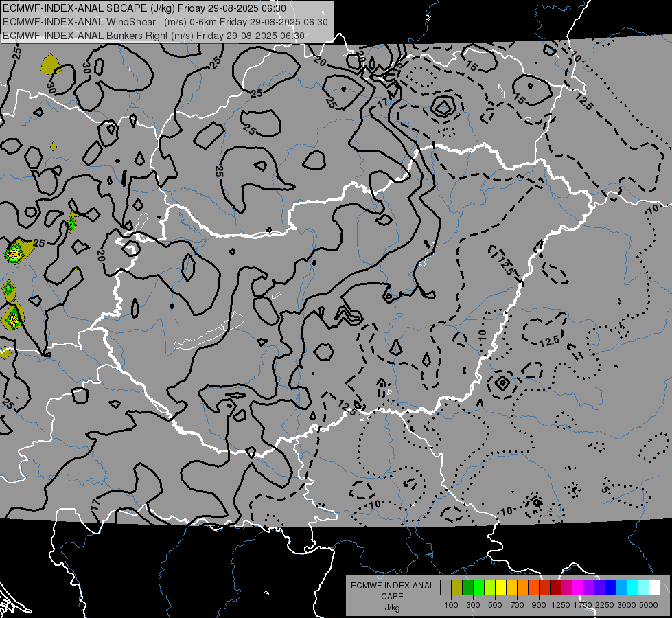
Task: Select the 300 legend value
Action: click(x=473, y=605)
